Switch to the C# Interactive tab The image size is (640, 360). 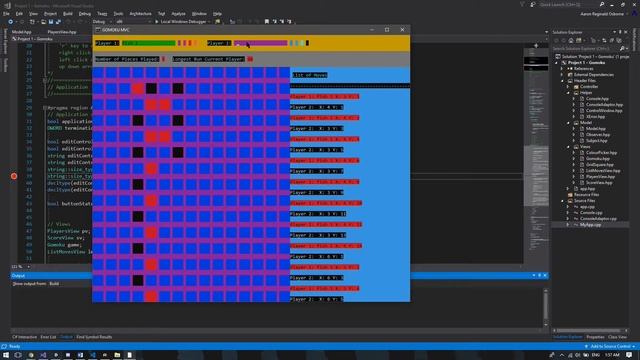click(x=24, y=337)
